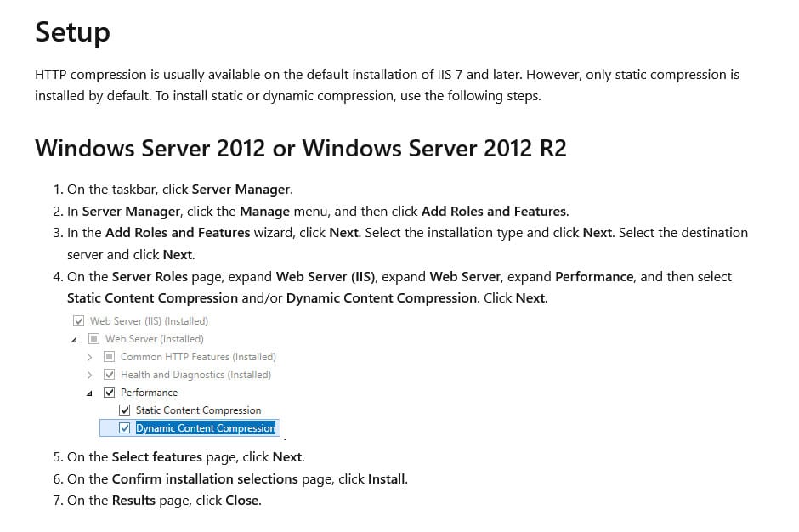Uncheck the Static Content Compression checkbox
Viewport: 799px width, 532px height.
(x=125, y=410)
